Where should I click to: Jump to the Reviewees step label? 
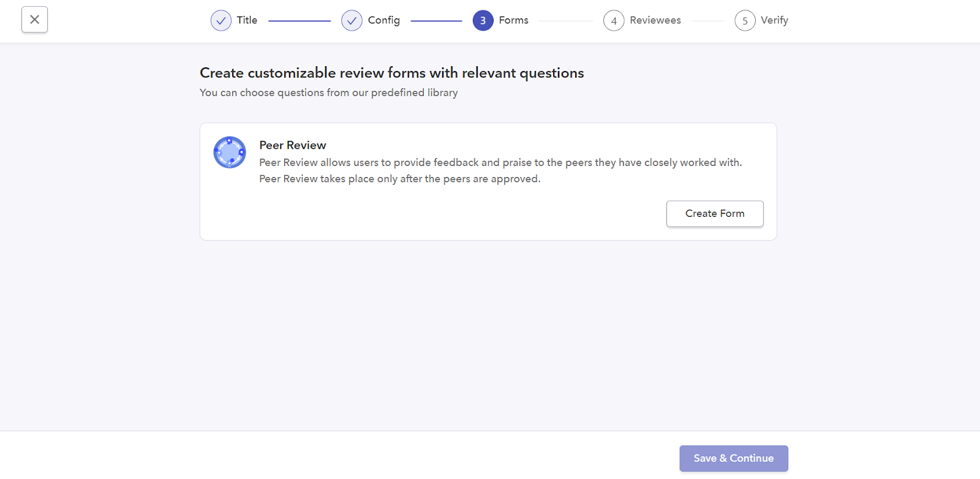click(x=655, y=20)
